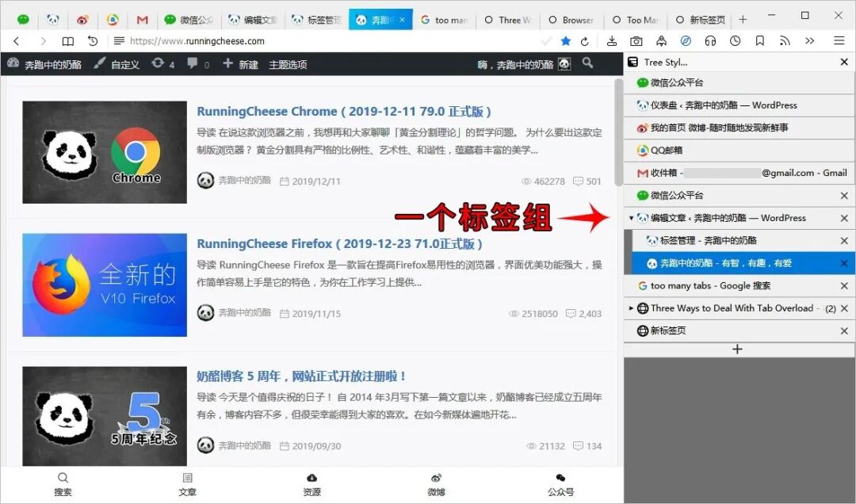Go forward with the browser forward arrow

point(43,41)
